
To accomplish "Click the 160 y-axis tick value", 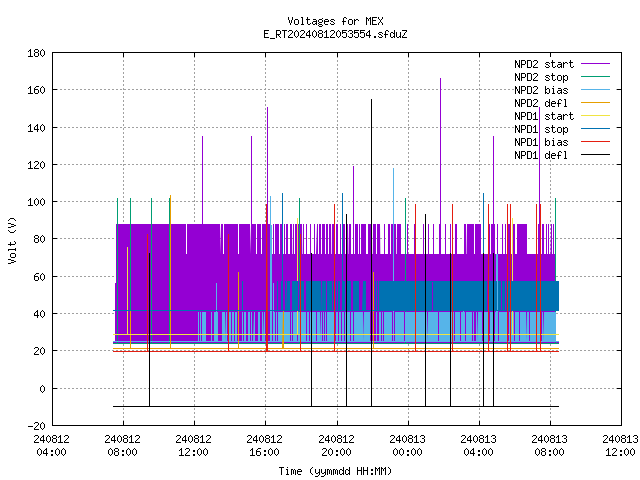I will click(36, 90).
